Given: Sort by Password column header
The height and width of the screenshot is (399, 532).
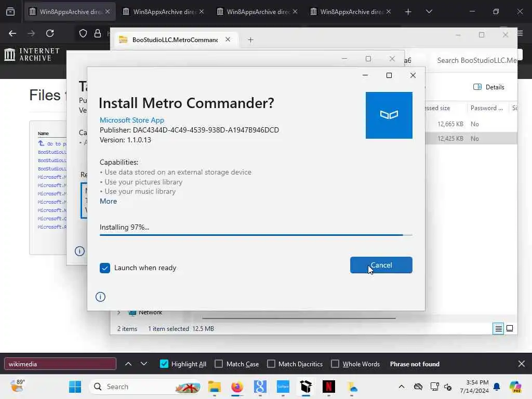Looking at the screenshot, I should tap(487, 108).
